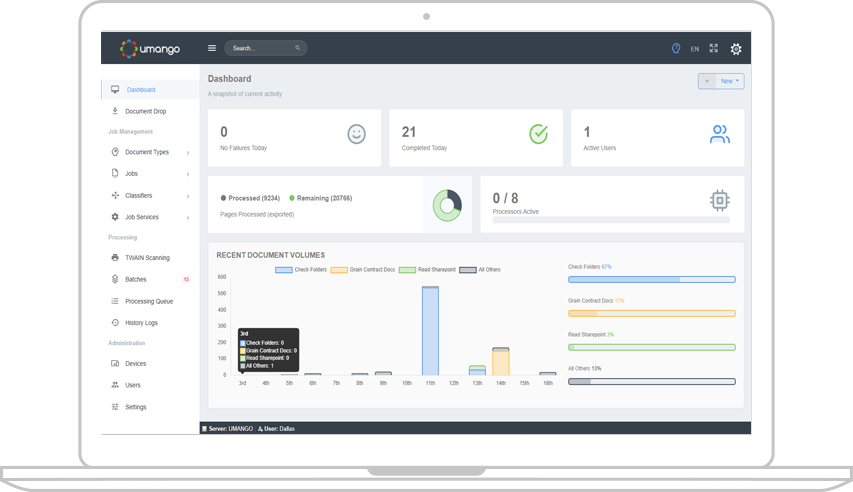853x492 pixels.
Task: Open Batches from the sidebar
Action: click(x=136, y=279)
